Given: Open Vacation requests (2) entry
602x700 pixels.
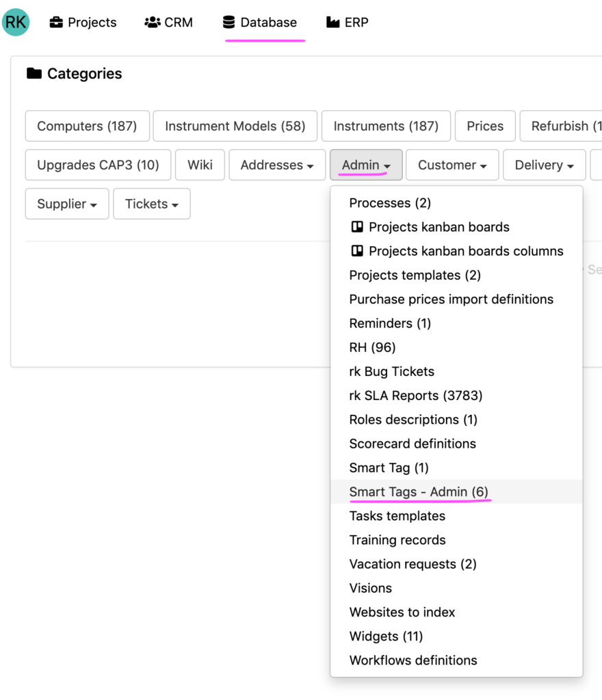Looking at the screenshot, I should click(x=413, y=564).
